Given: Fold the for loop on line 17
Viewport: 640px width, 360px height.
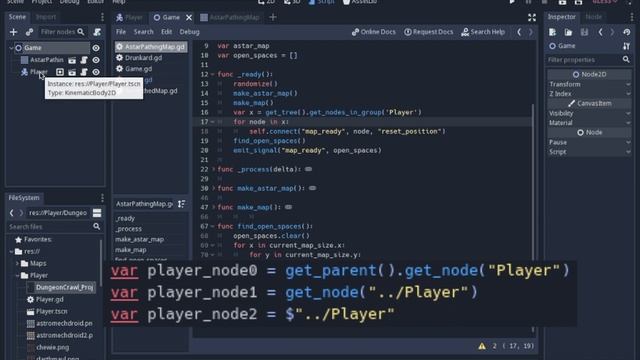Looking at the screenshot, I should [x=213, y=122].
